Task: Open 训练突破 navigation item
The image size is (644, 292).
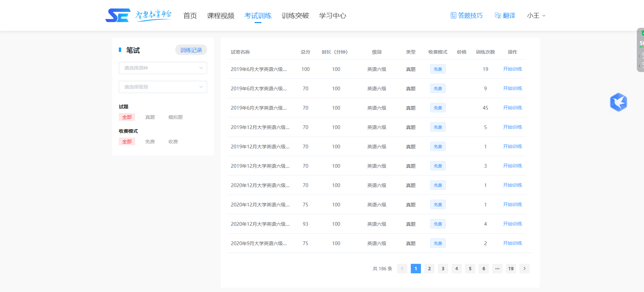Action: pos(295,16)
